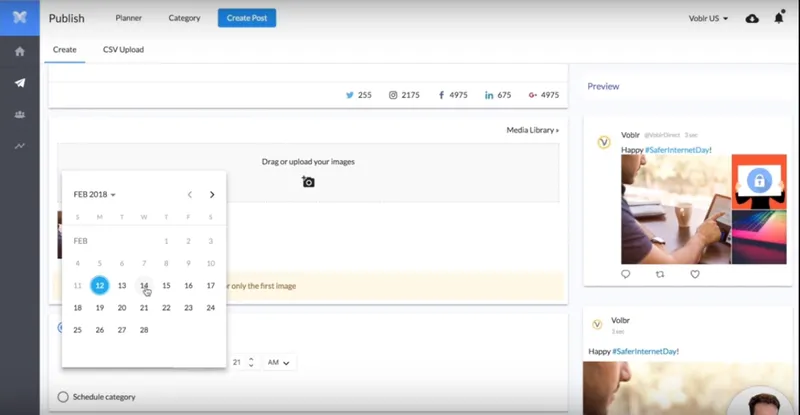The image size is (800, 415).
Task: Click the Facebook 4975 character counter
Action: click(453, 95)
